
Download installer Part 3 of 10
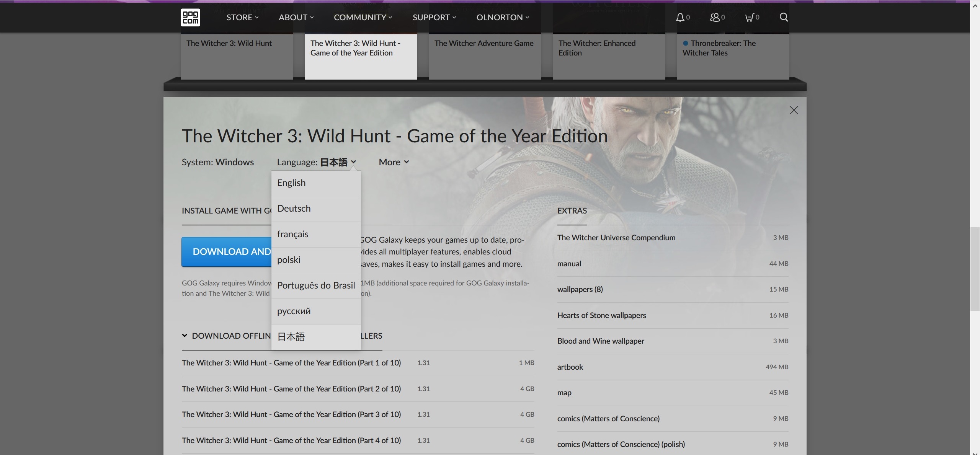click(x=358, y=414)
